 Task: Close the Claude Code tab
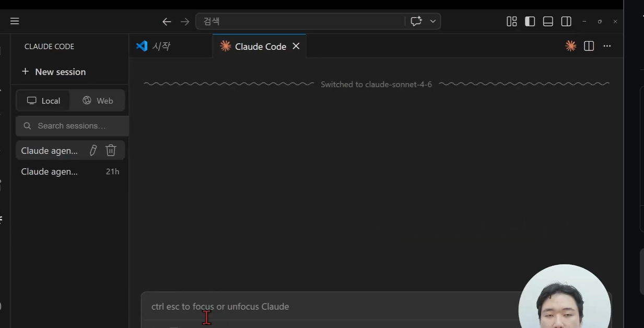(296, 46)
